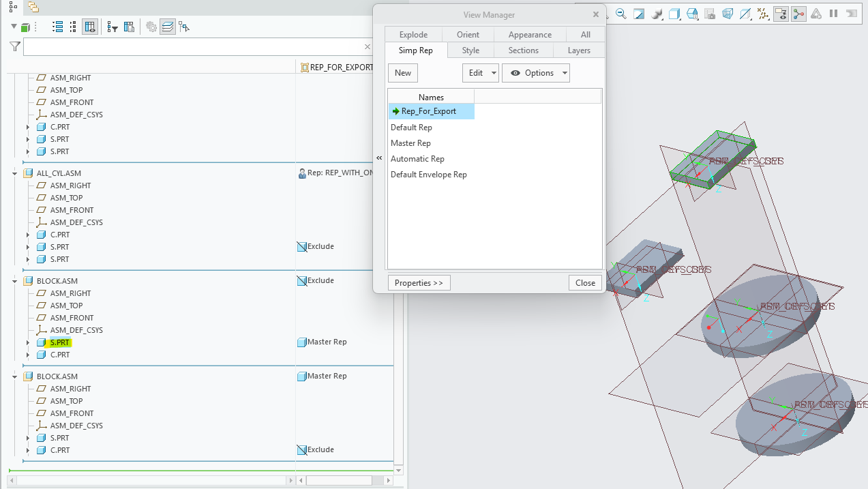Click the layers stack icon in tree toolbar
Viewport: 868px width, 489px height.
167,26
